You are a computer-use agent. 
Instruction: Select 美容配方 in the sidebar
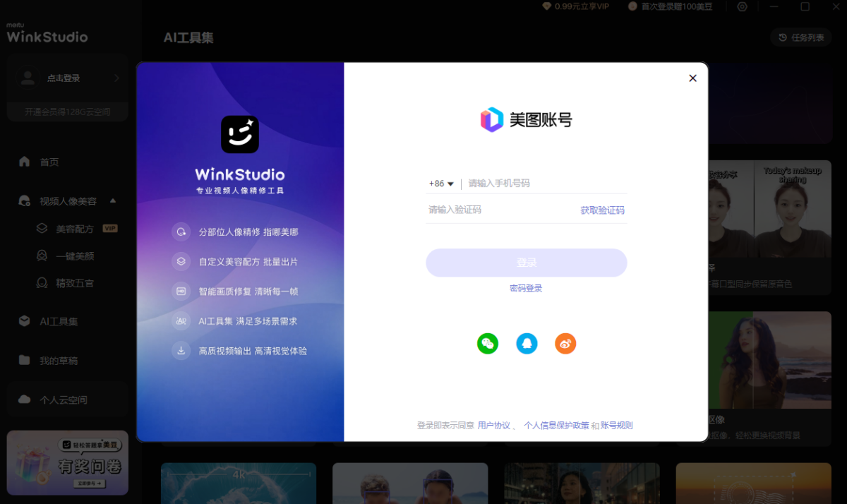tap(75, 229)
